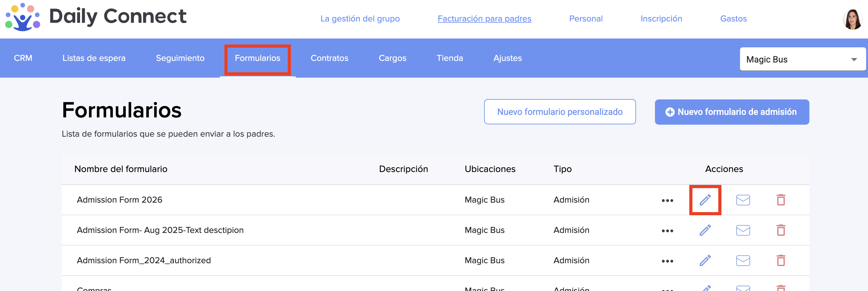The width and height of the screenshot is (868, 291).
Task: Click Nuevo formulario de admisión button
Action: tap(732, 112)
